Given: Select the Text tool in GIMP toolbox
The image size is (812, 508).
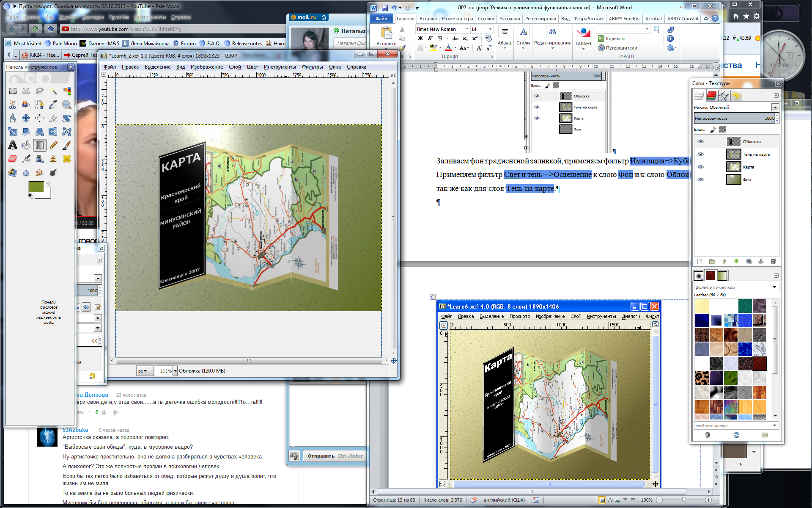Looking at the screenshot, I should (x=13, y=145).
